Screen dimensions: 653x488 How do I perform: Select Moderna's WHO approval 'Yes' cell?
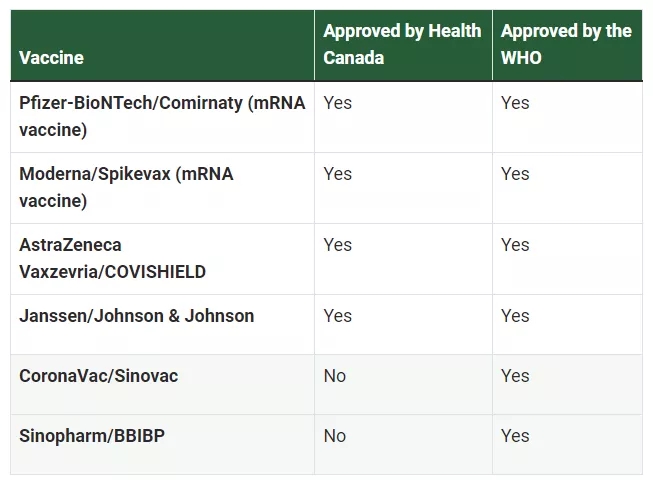(x=515, y=174)
